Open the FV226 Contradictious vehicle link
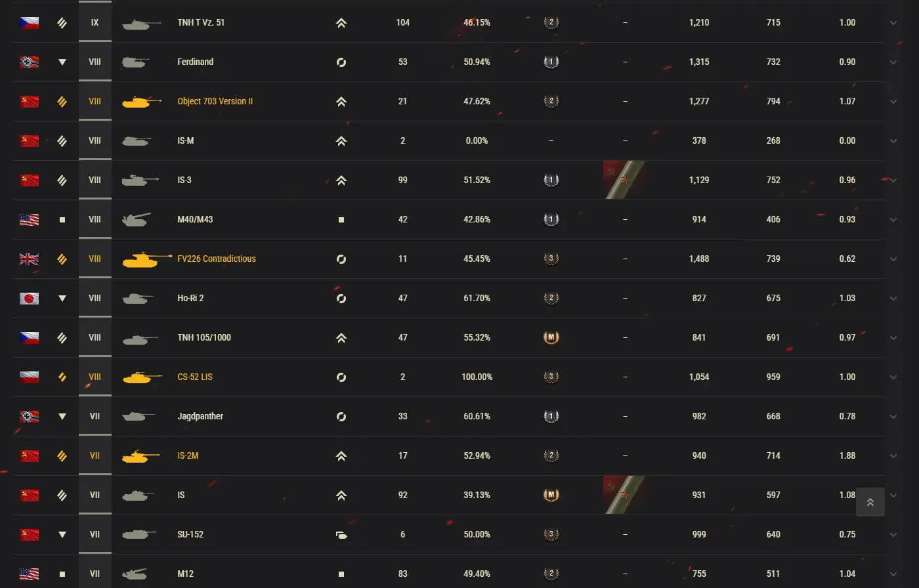 [x=216, y=259]
